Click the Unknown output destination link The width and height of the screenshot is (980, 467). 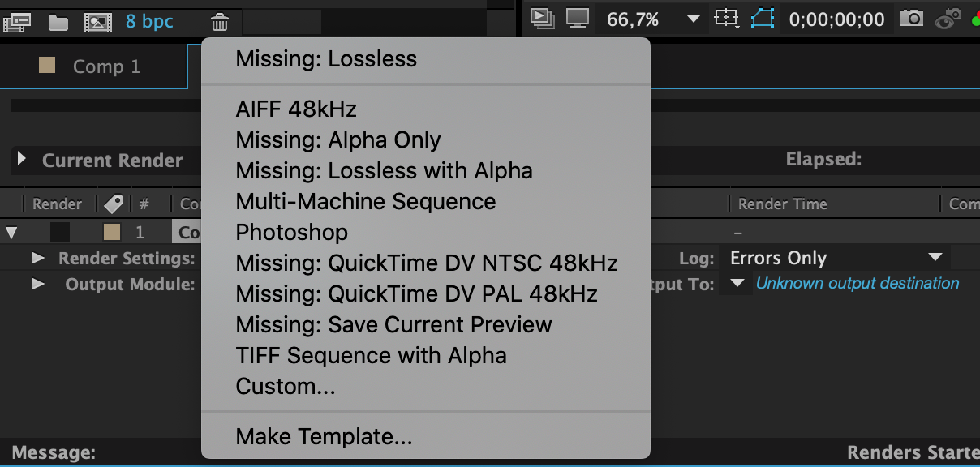pos(857,283)
